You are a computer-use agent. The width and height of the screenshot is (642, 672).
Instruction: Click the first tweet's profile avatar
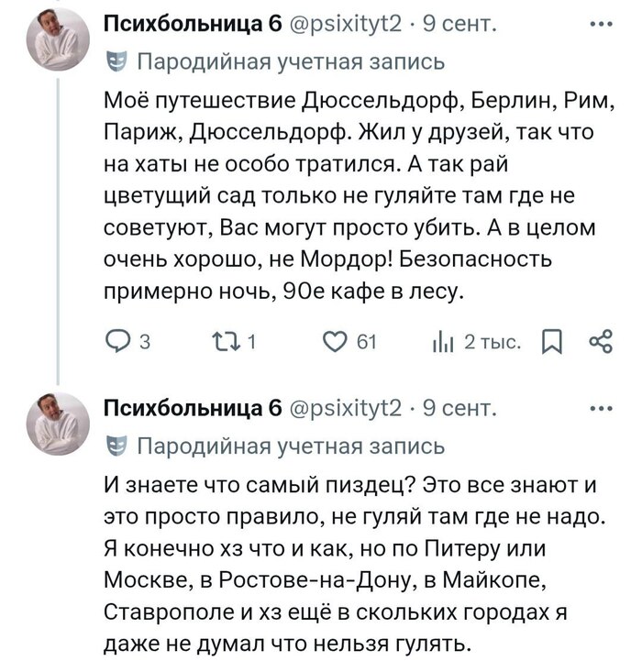(60, 39)
